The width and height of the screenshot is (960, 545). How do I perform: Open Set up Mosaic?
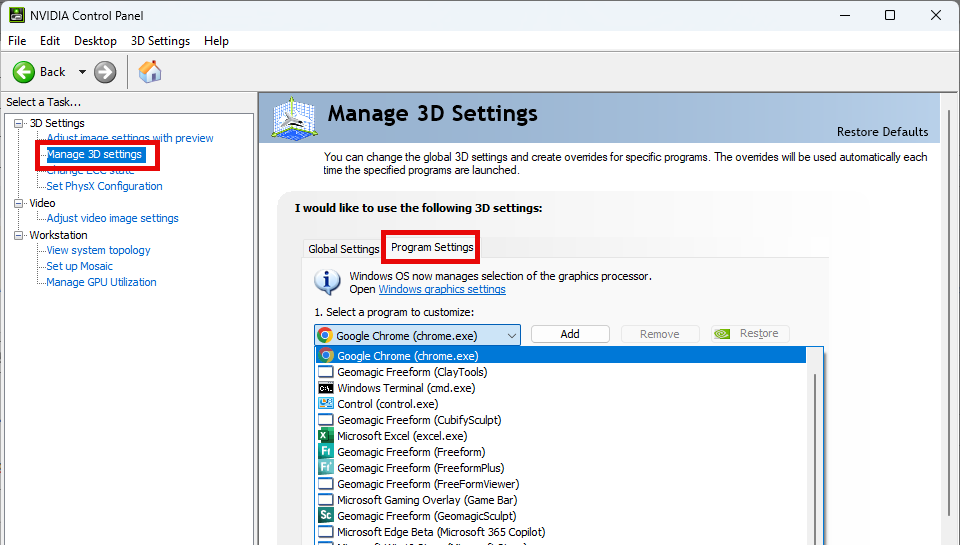click(x=80, y=266)
